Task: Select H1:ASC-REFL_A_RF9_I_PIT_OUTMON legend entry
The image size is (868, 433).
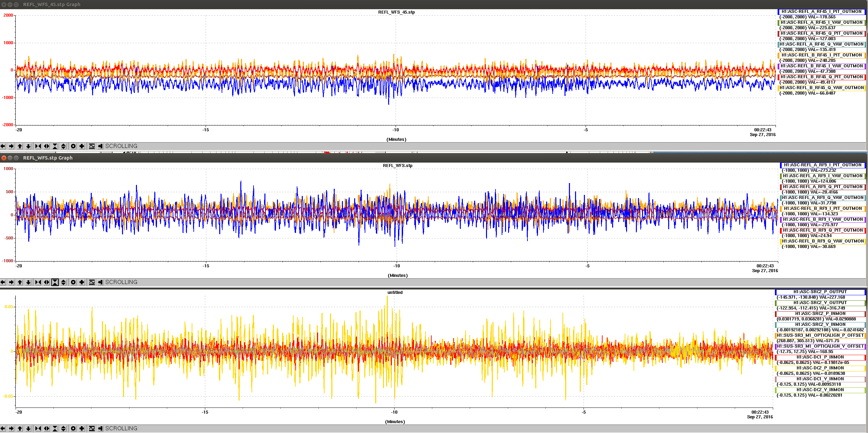Action: point(823,165)
